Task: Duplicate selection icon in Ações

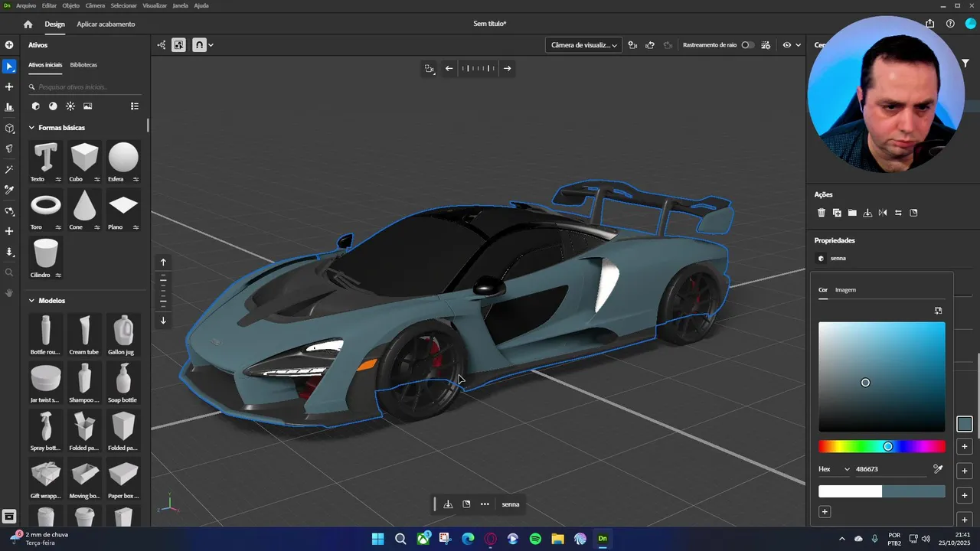Action: [x=837, y=213]
